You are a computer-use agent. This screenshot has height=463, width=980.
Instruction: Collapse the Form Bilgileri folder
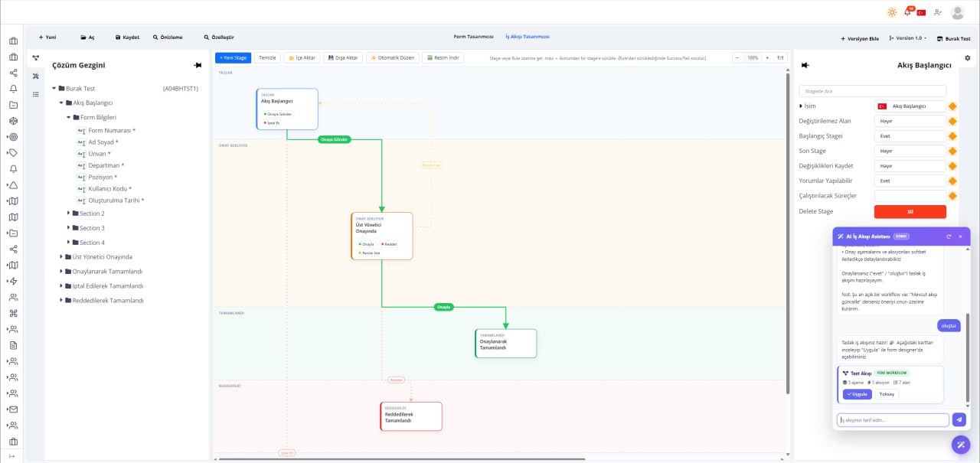tap(69, 118)
